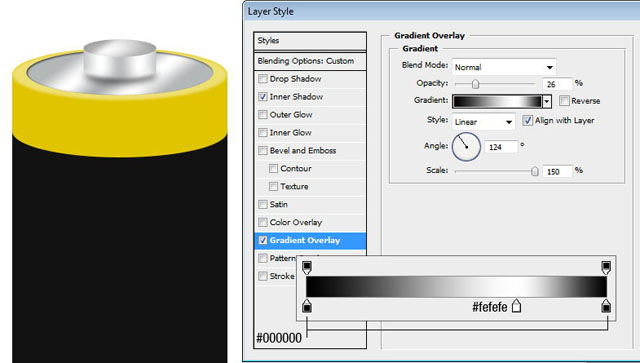Open Blending Options: Custom
Screen dimensions: 640x363
pyautogui.click(x=310, y=61)
